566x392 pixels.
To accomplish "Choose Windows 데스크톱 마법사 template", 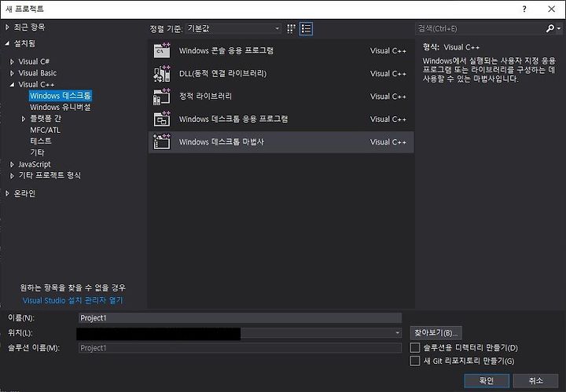I will click(281, 141).
